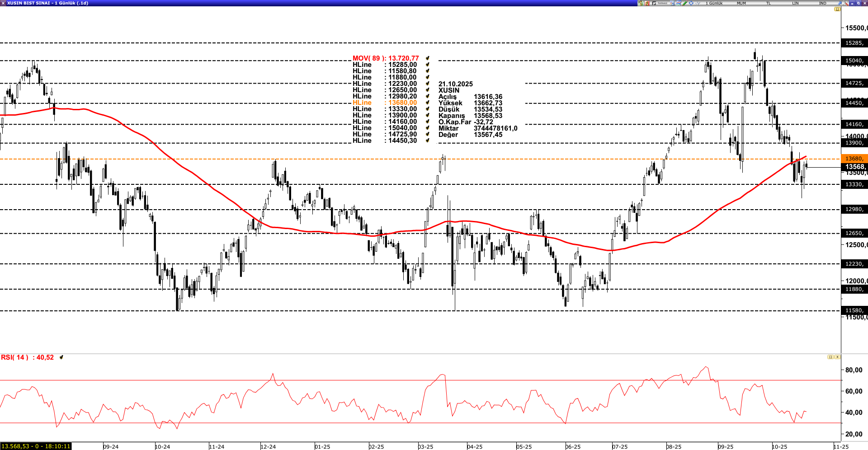868x450 pixels.
Task: Click the small line chart template icon
Action: coord(679,3)
